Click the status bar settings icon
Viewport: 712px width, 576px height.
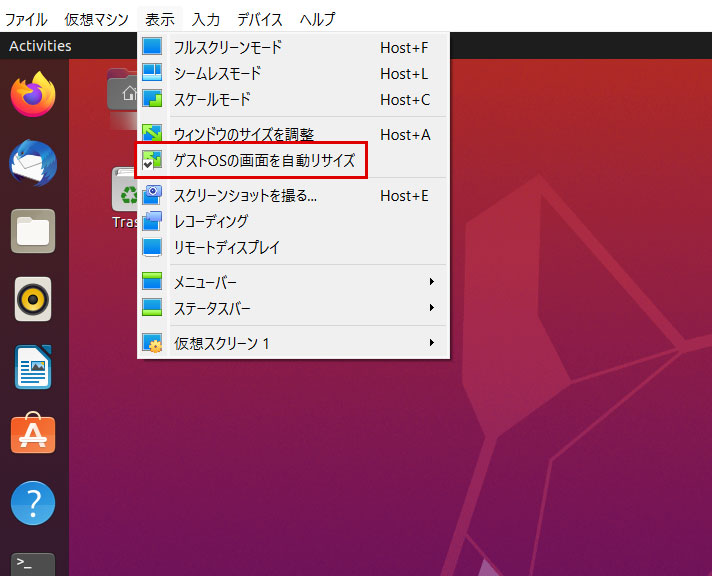tap(152, 307)
